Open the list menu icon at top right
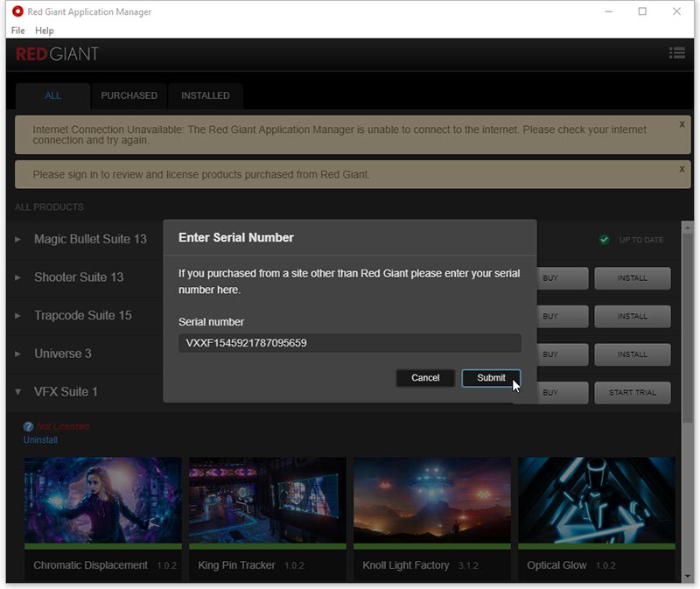 pos(676,53)
